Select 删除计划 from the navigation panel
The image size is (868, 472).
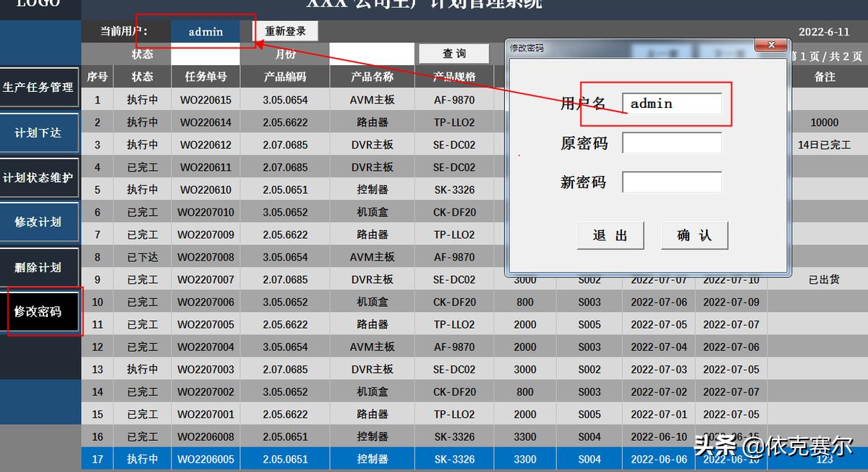click(x=39, y=266)
